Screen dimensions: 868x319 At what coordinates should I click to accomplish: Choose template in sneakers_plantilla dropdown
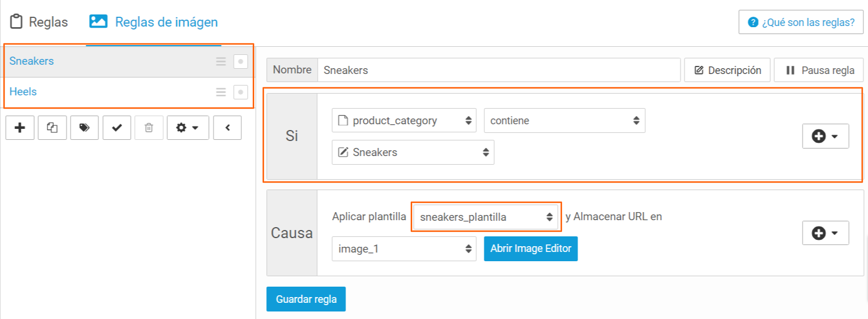pyautogui.click(x=486, y=217)
